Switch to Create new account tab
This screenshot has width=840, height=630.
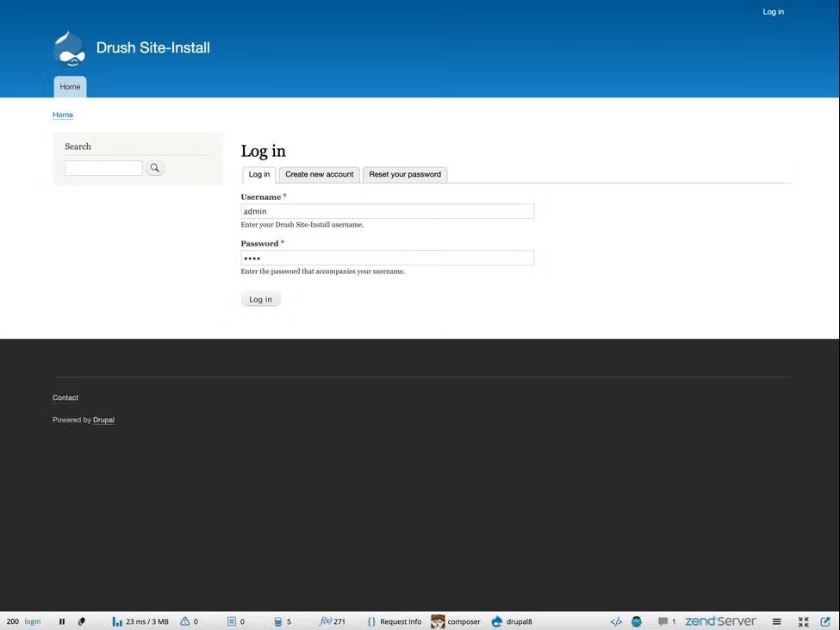tap(319, 174)
